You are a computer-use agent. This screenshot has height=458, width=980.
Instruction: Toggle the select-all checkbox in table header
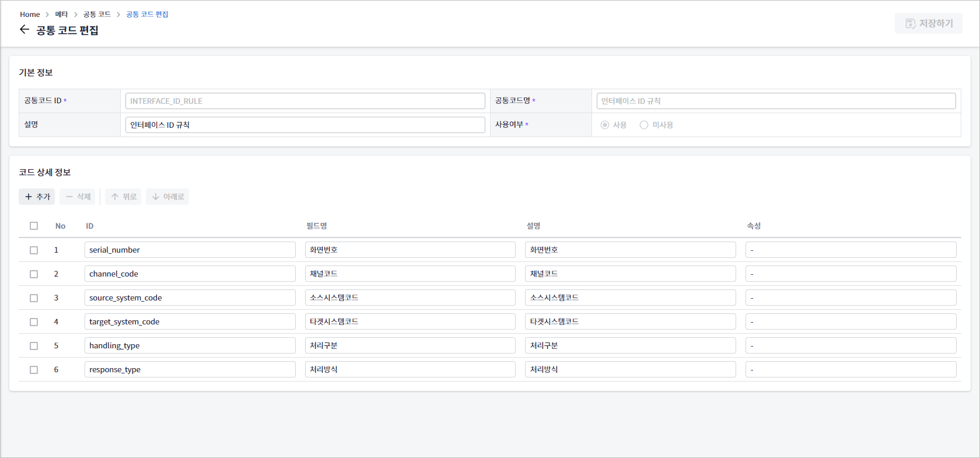click(x=34, y=226)
